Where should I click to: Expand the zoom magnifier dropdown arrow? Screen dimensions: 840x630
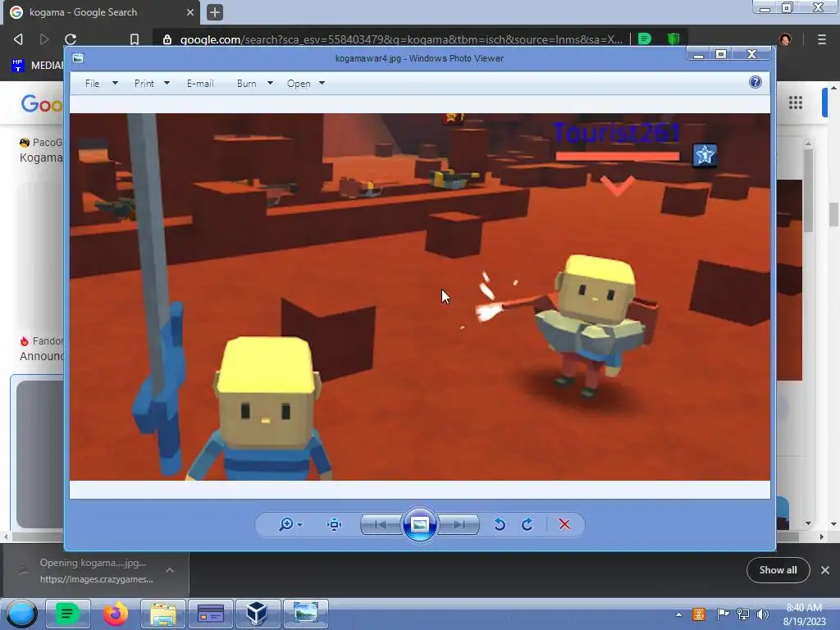point(300,524)
